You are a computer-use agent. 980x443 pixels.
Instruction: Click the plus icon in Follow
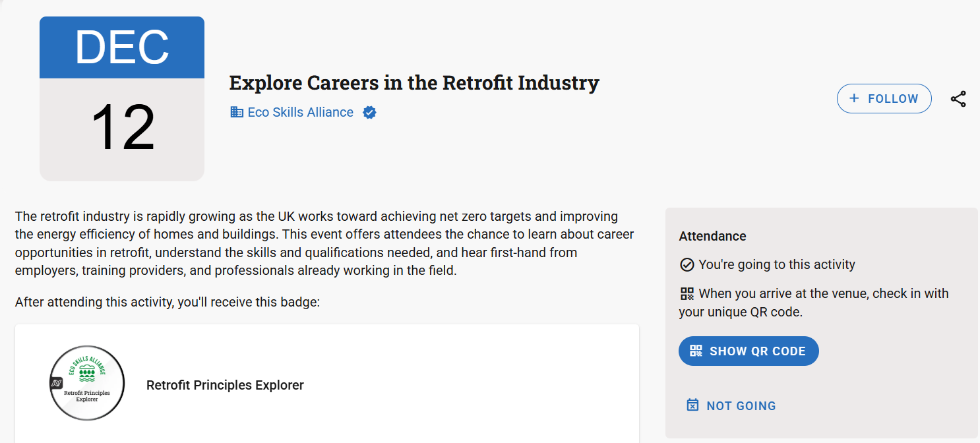(x=854, y=99)
